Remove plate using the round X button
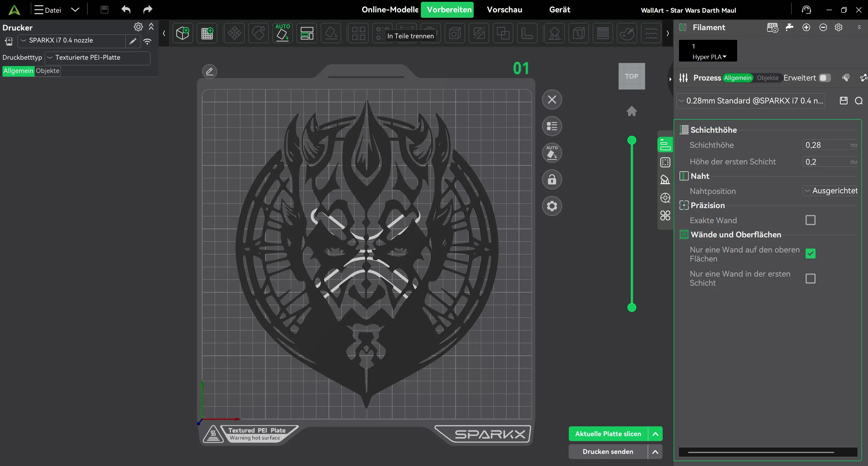Screen dimensions: 868x466 click(552, 100)
